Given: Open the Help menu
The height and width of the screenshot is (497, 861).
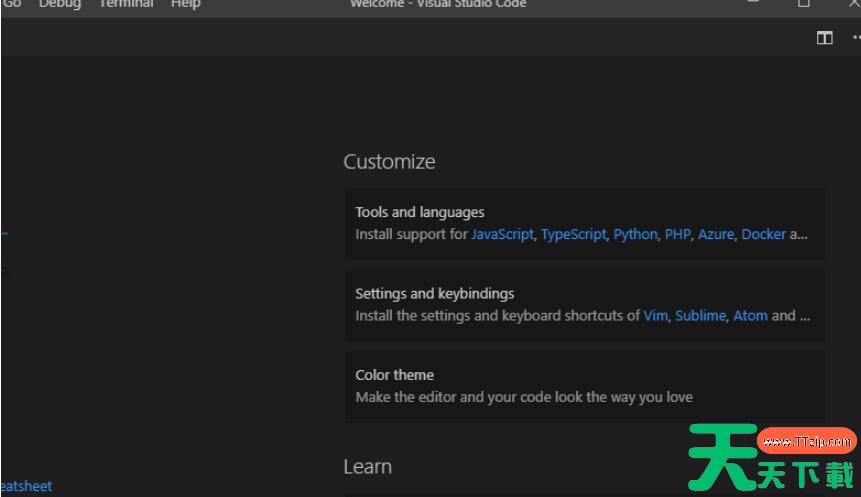Looking at the screenshot, I should (185, 4).
